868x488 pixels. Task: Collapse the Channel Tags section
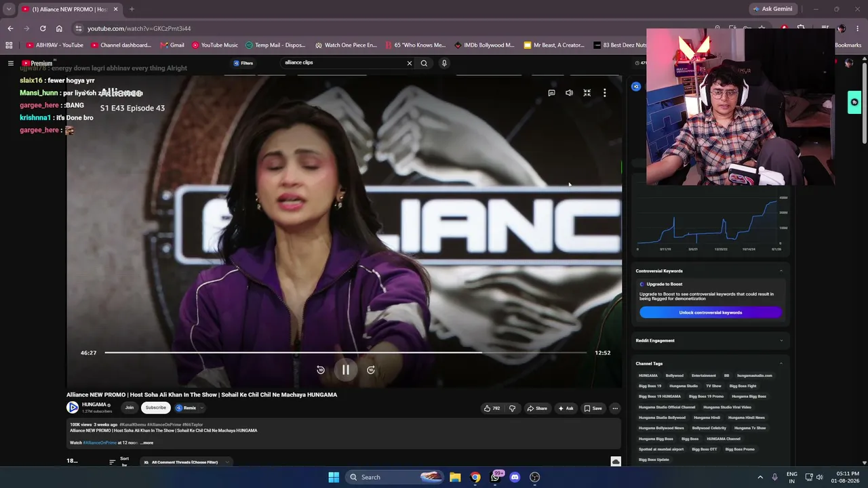781,364
